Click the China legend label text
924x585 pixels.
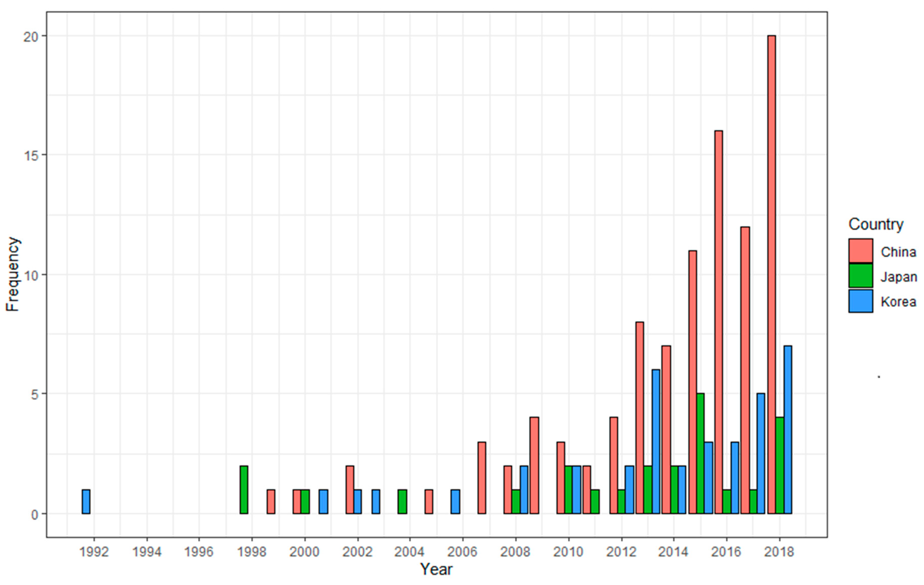point(898,252)
